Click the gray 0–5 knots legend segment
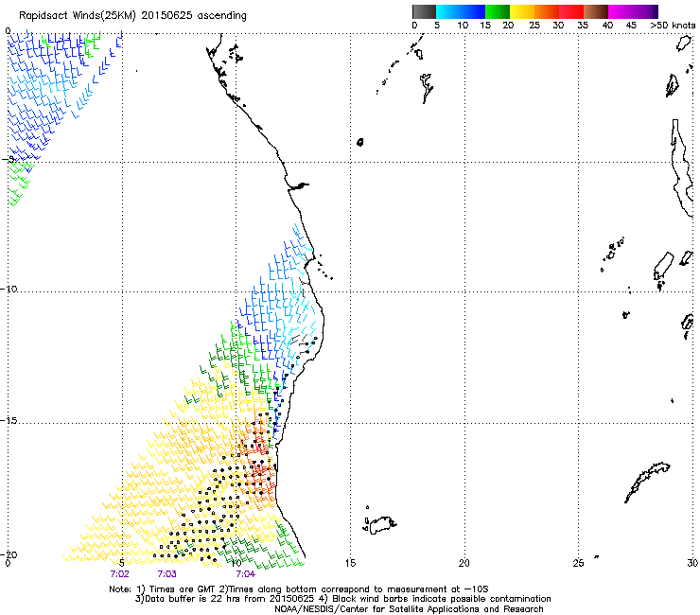This screenshot has width=700, height=615. (424, 11)
